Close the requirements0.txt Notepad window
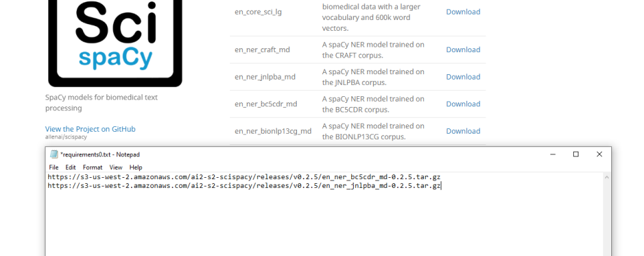644x256 pixels. tap(599, 154)
